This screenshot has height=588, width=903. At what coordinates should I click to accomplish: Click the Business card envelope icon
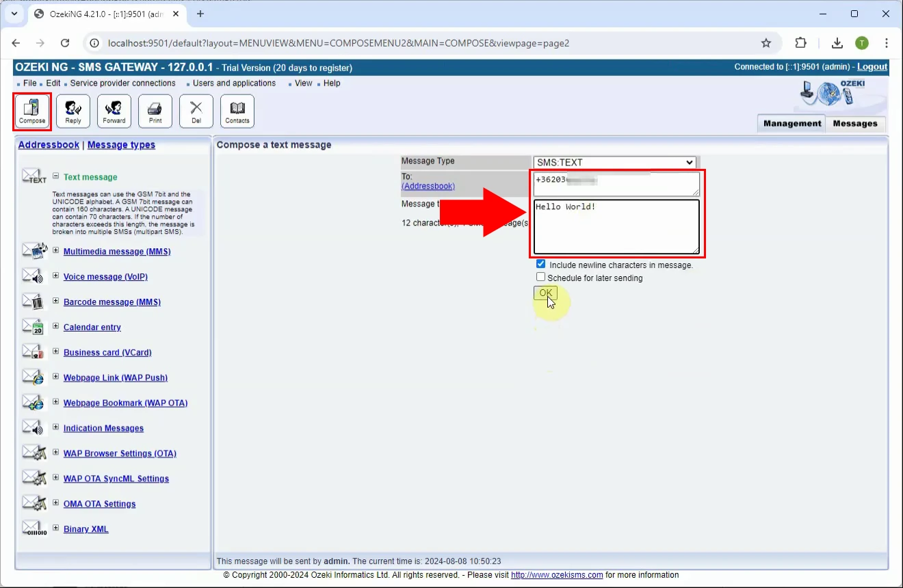click(33, 352)
